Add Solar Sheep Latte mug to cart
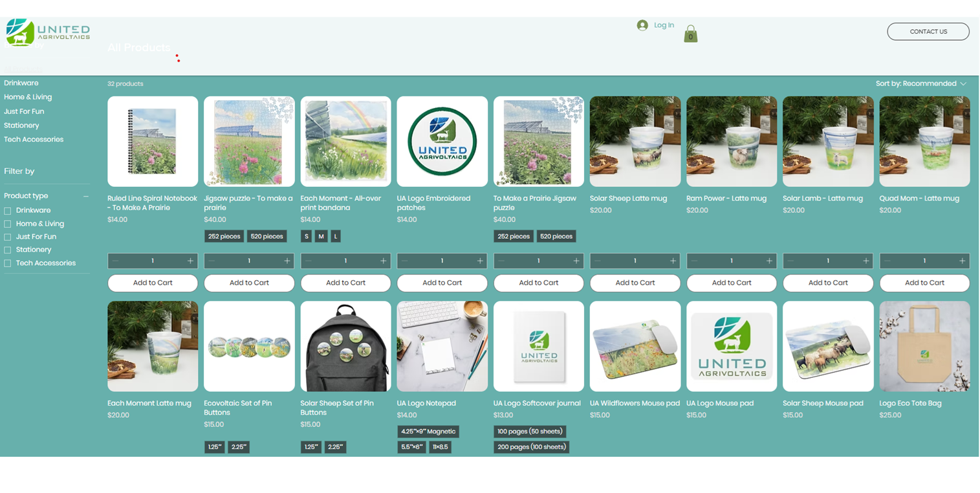980x493 pixels. (x=635, y=283)
